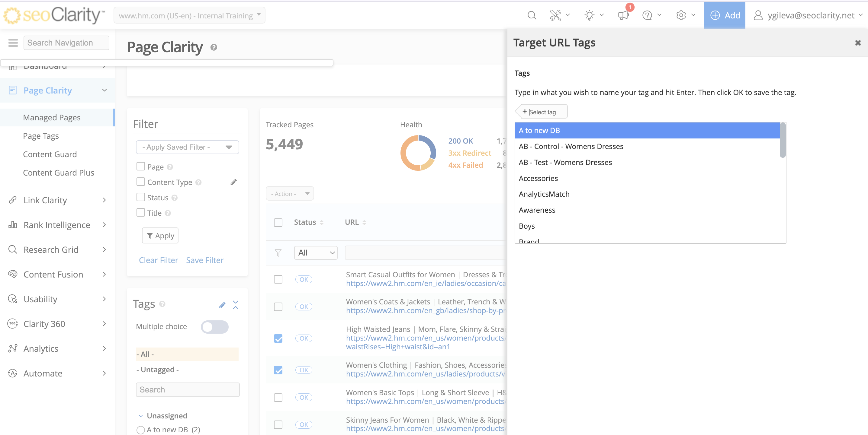The height and width of the screenshot is (435, 868).
Task: Click the pencil icon beside Tags heading
Action: [x=222, y=305]
